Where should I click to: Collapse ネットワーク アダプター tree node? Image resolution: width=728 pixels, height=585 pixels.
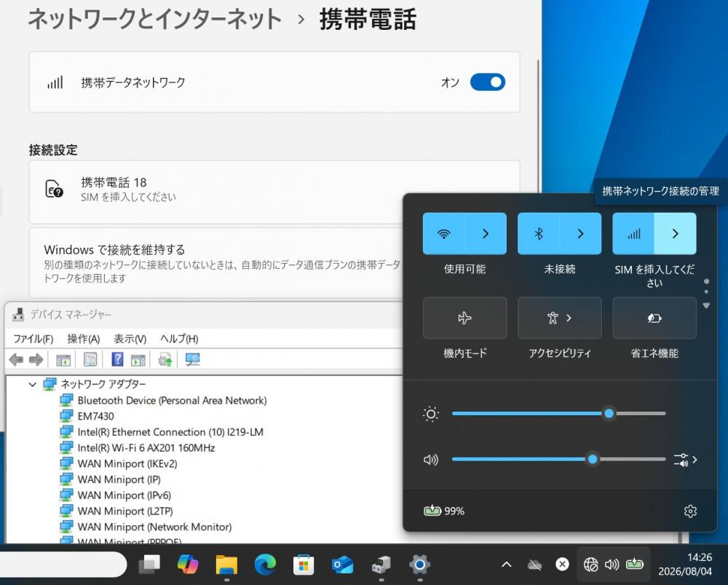pyautogui.click(x=33, y=384)
